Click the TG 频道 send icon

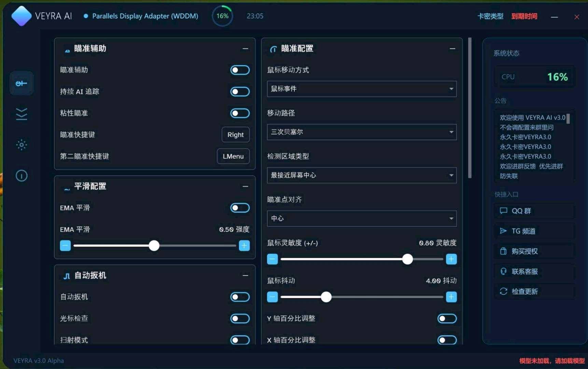[x=503, y=231]
